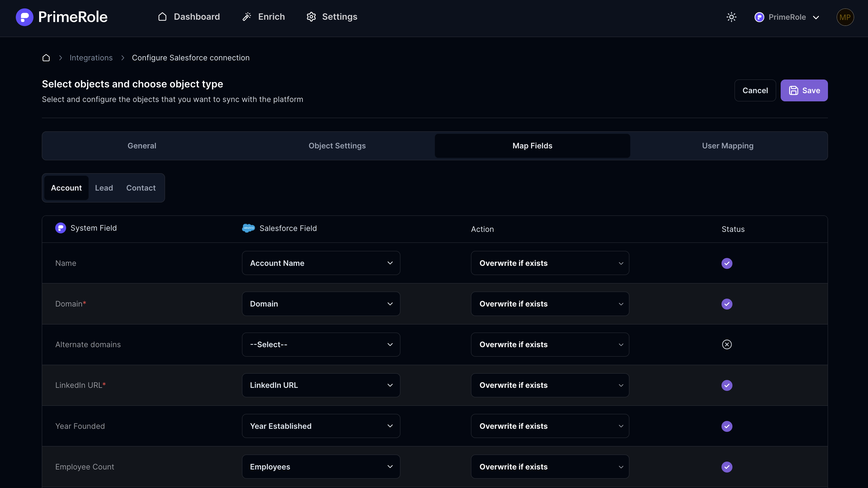Screen dimensions: 868x488
Task: Open the Account Name Salesforce field dropdown
Action: click(321, 263)
